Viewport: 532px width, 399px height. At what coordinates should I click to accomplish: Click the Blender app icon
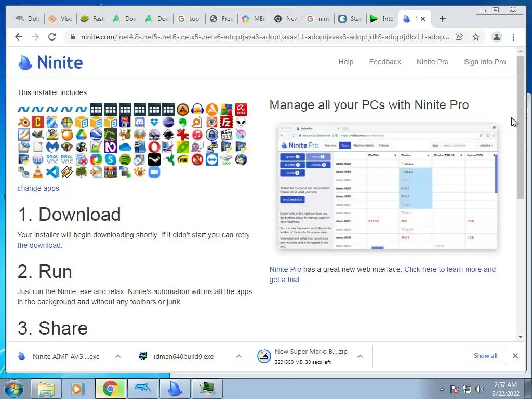coord(24,122)
